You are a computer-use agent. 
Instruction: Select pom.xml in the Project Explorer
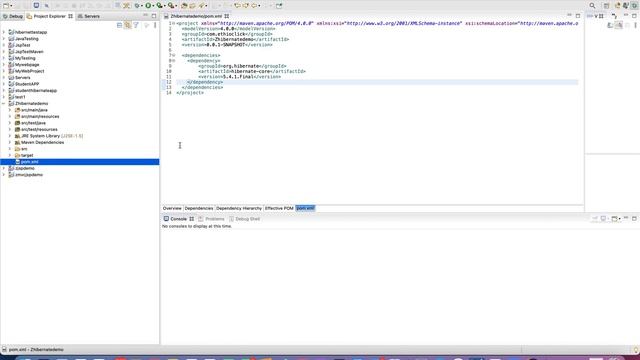(x=29, y=162)
